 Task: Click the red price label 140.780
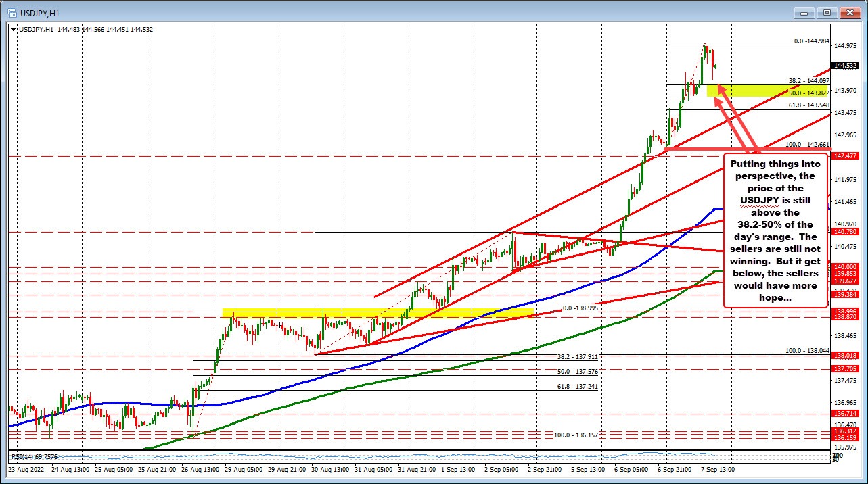[846, 231]
